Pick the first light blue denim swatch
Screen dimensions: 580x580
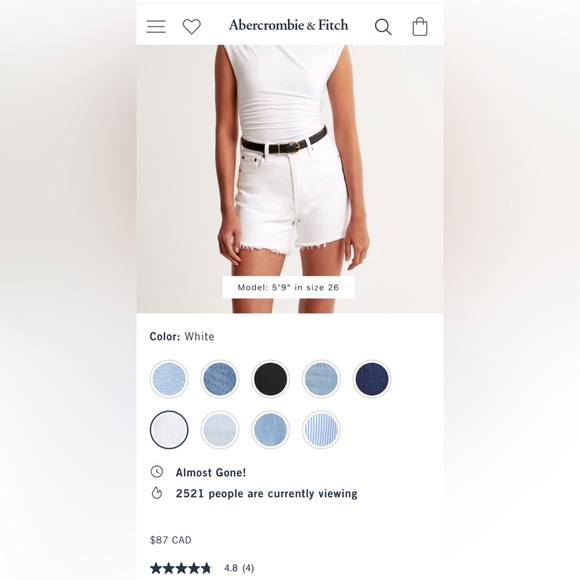coord(169,379)
